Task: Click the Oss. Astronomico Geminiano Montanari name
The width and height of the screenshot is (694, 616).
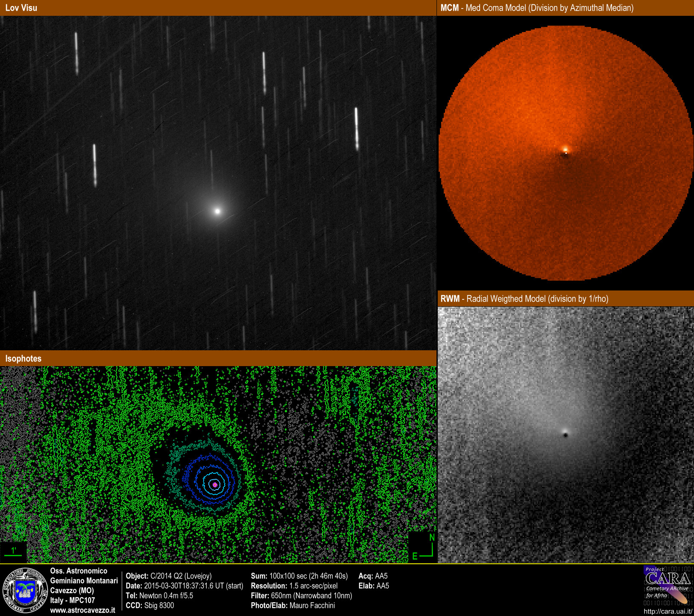Action: pyautogui.click(x=84, y=576)
